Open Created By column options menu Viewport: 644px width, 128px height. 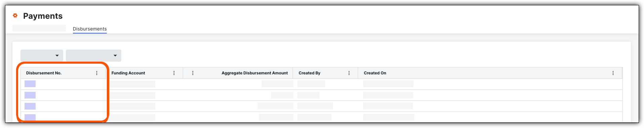tap(349, 73)
